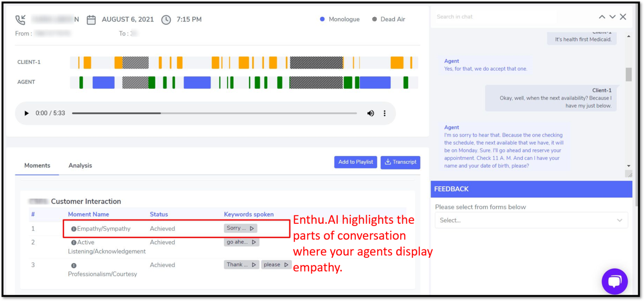644x301 pixels.
Task: Download the Transcript
Action: (400, 162)
